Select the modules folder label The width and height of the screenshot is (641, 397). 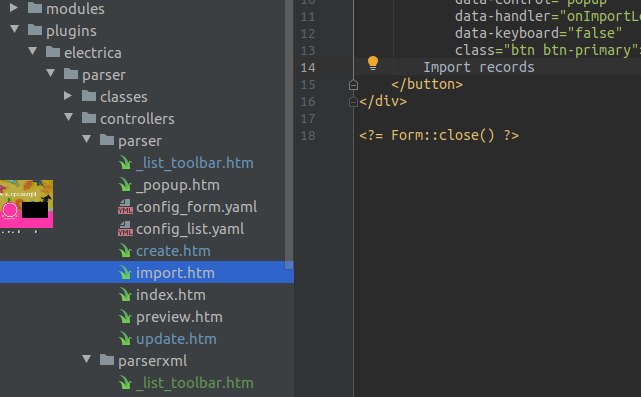75,9
